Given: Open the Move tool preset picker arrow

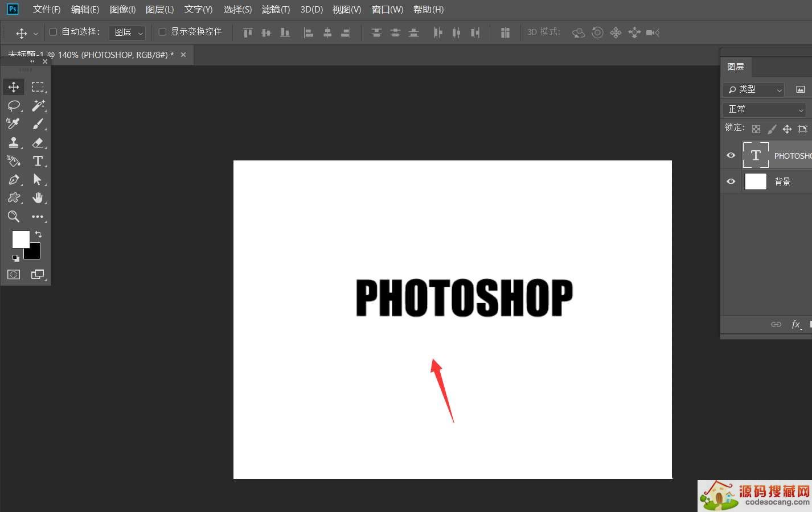Looking at the screenshot, I should pyautogui.click(x=35, y=34).
